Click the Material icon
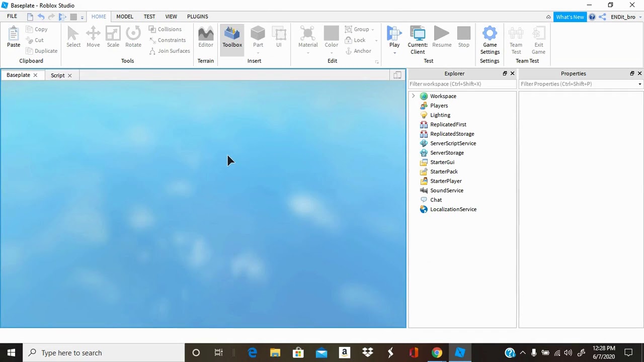 (x=308, y=34)
